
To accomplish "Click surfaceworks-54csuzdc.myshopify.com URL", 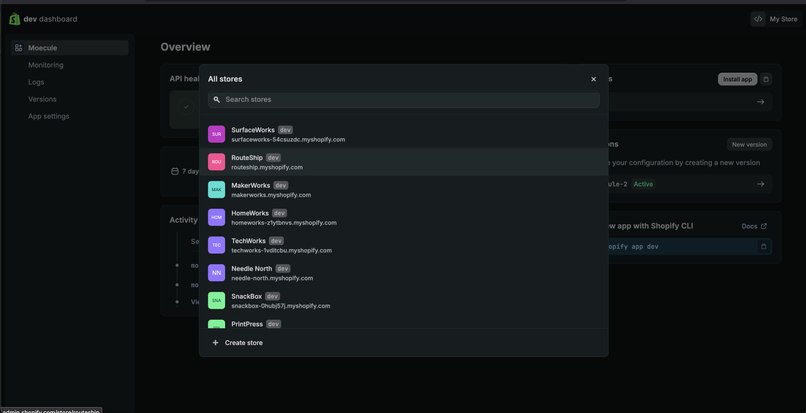I will 288,139.
